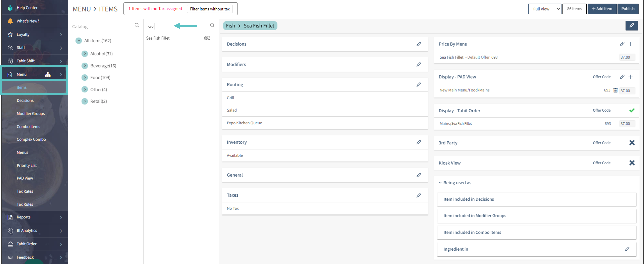The width and height of the screenshot is (644, 264).
Task: Click the Publish button
Action: click(627, 9)
